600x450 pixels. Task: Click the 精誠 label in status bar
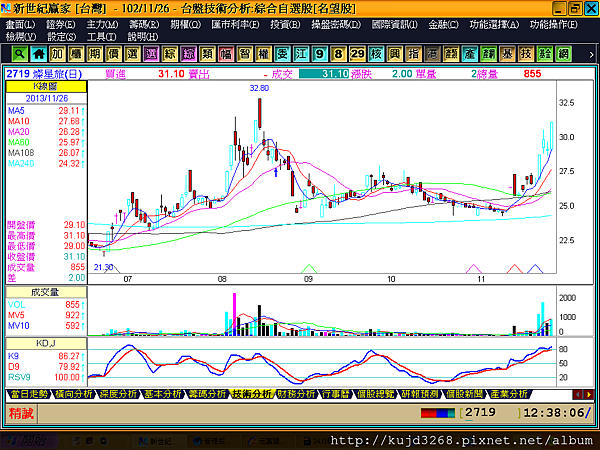click(x=21, y=413)
